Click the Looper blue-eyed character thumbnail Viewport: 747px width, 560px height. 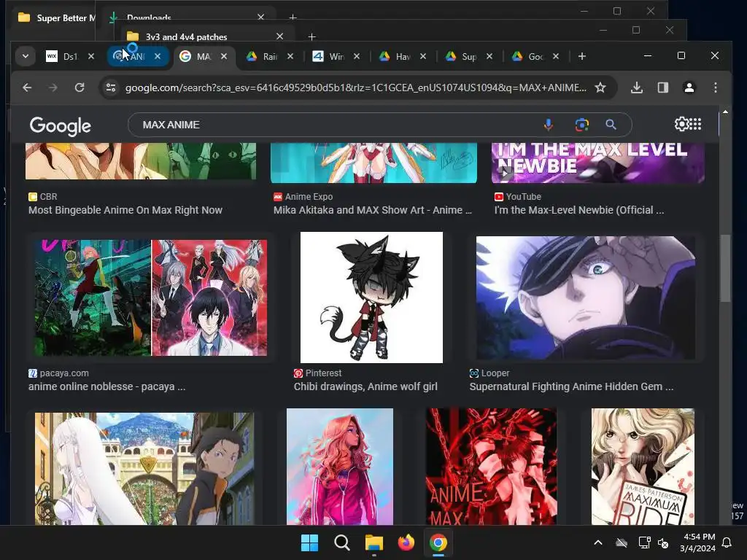coord(586,298)
